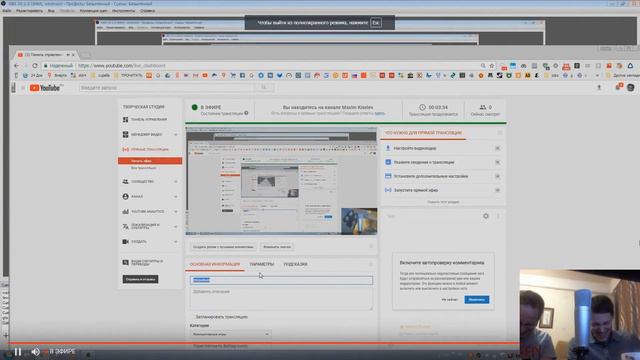
Task: Open the Help menu in OBS window
Action: click(147, 11)
